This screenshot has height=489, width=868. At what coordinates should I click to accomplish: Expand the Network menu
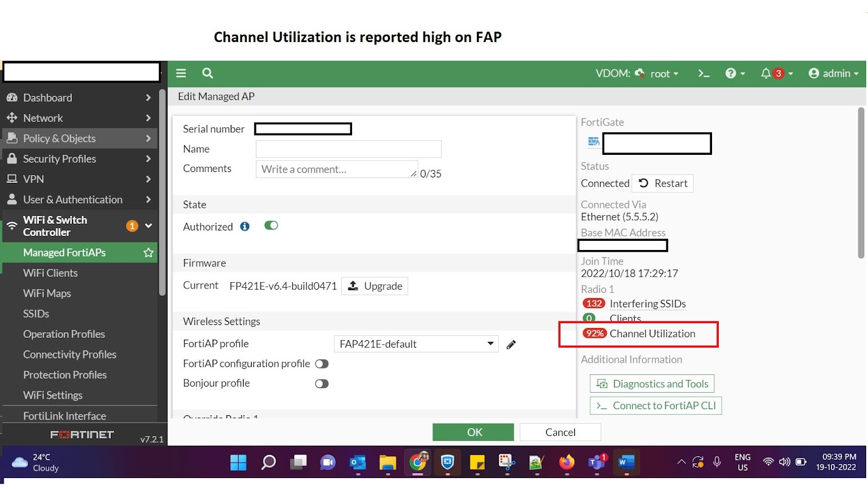point(79,118)
